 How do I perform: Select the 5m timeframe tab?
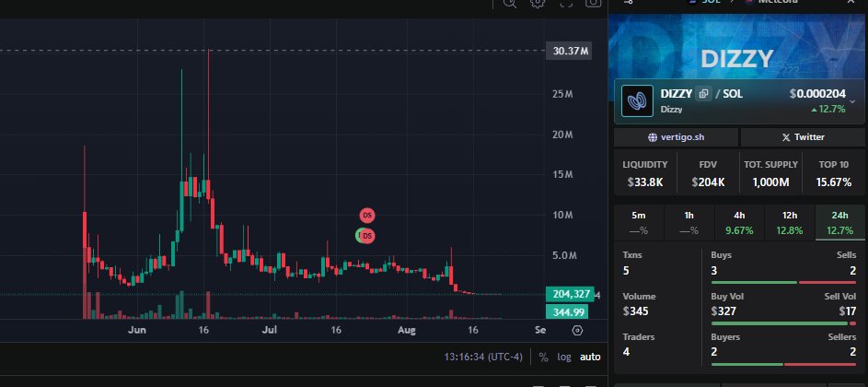coord(639,223)
